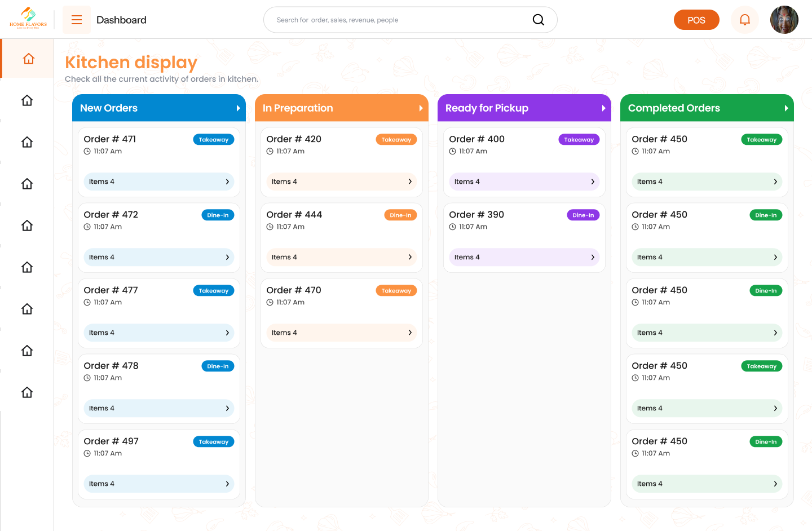Click Dine-In badge on Order # 478
The image size is (812, 531).
pyautogui.click(x=218, y=366)
